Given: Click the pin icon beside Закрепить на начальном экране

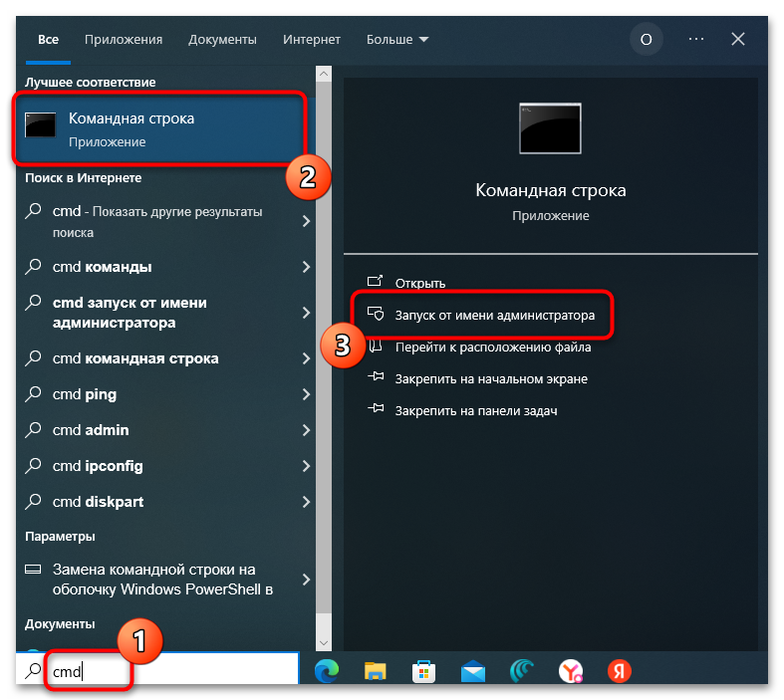Looking at the screenshot, I should coord(376,376).
